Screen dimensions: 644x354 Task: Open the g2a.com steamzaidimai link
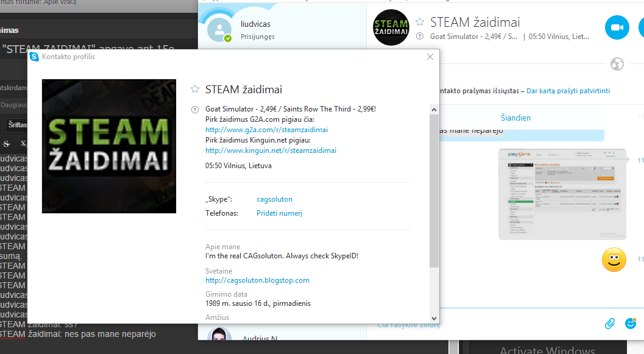click(x=266, y=130)
